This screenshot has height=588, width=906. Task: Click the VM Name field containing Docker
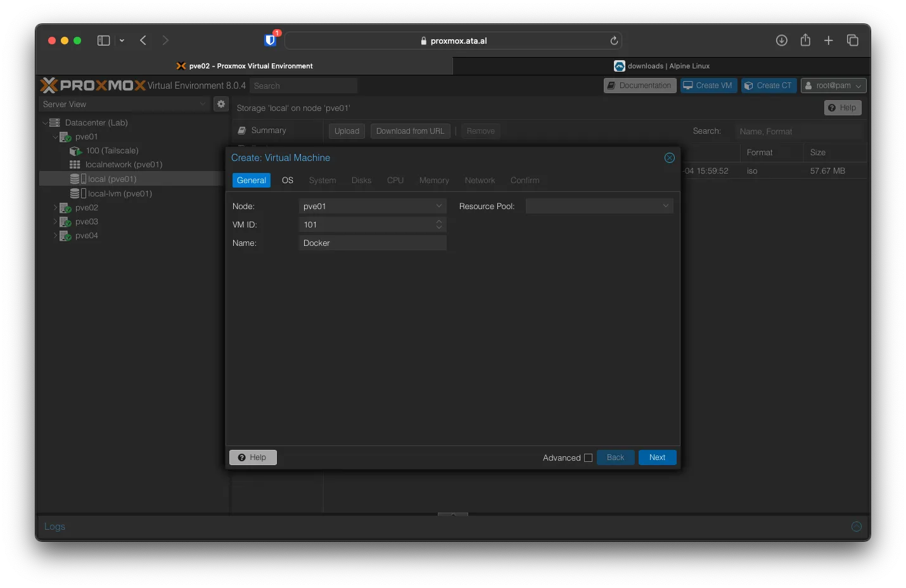tap(373, 243)
